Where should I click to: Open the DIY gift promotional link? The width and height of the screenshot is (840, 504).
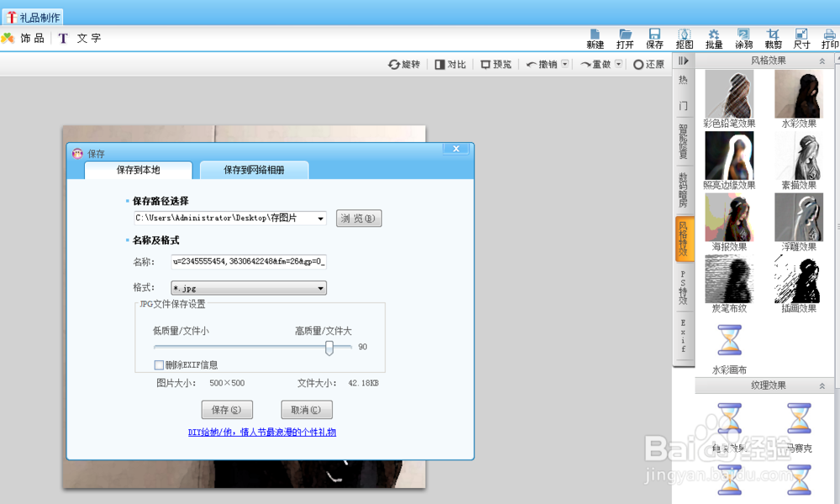click(262, 433)
